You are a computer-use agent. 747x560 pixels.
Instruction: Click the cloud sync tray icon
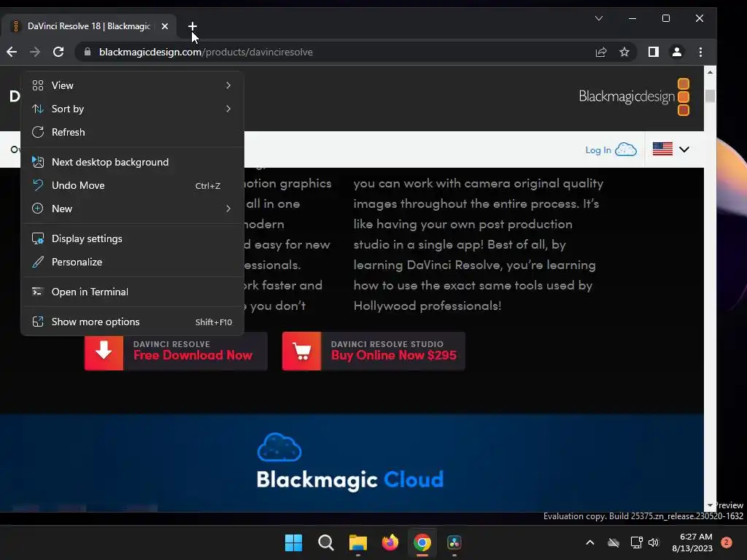[614, 542]
